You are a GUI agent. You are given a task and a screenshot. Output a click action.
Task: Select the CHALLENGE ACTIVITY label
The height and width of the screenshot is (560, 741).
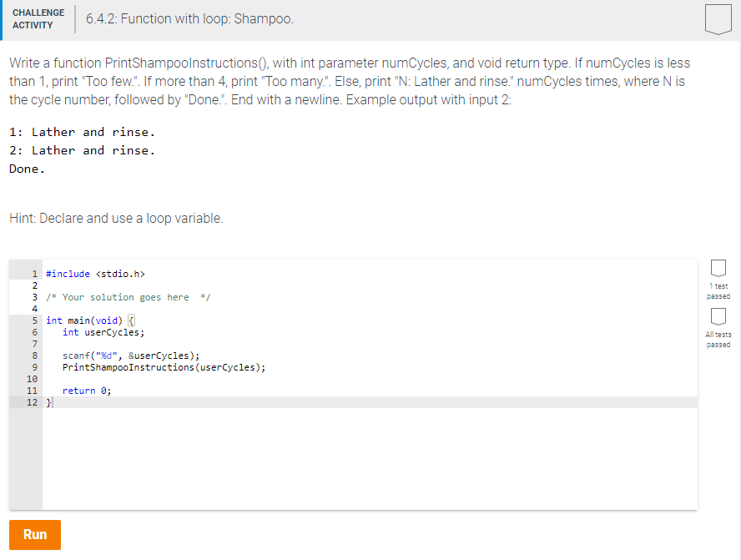pos(38,18)
